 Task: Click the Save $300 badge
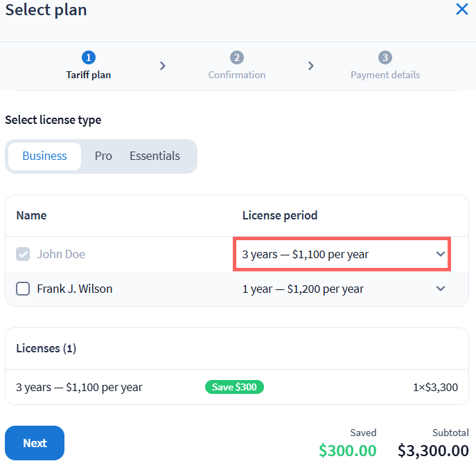234,387
